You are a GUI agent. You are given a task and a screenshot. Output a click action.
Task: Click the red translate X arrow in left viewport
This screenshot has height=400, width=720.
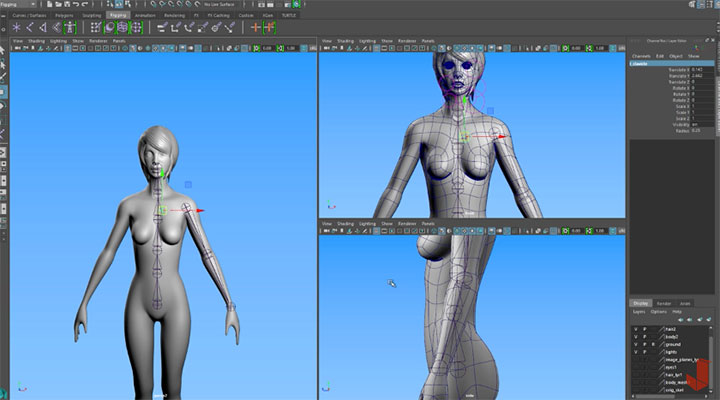200,211
